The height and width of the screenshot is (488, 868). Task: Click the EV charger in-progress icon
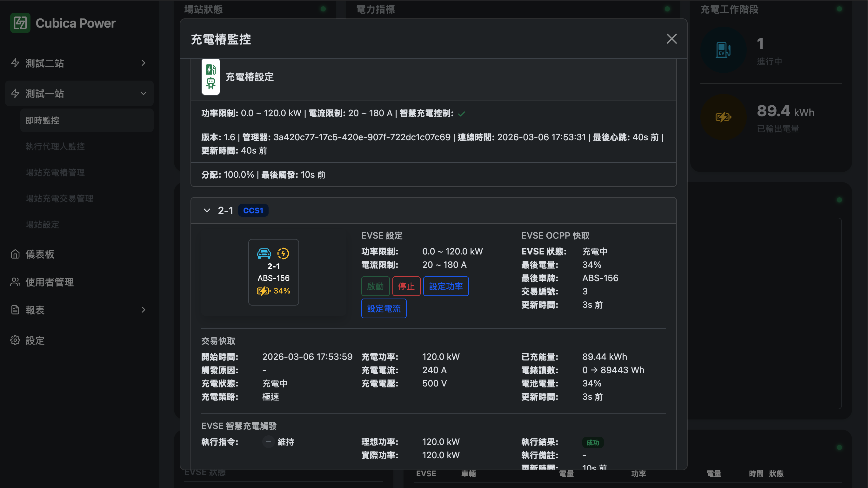point(723,50)
